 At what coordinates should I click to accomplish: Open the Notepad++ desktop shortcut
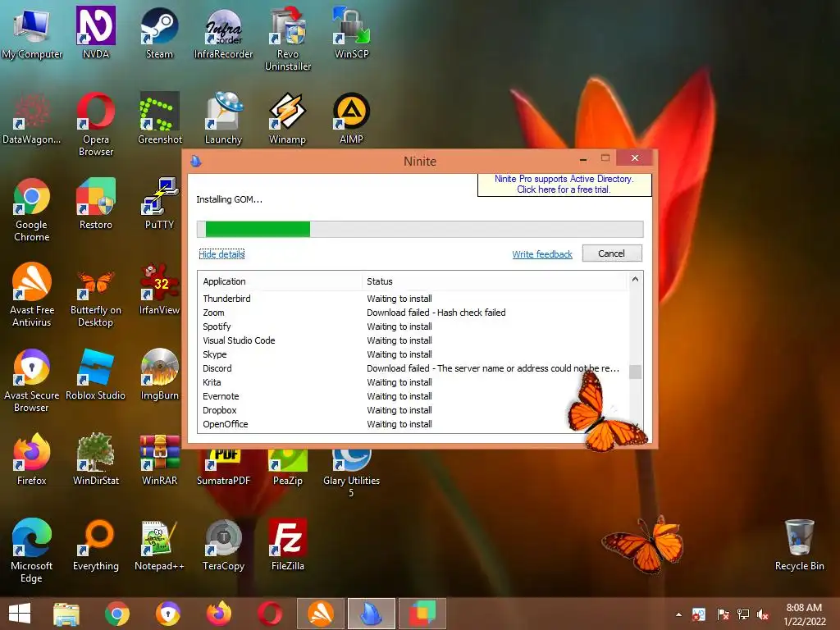(x=159, y=545)
